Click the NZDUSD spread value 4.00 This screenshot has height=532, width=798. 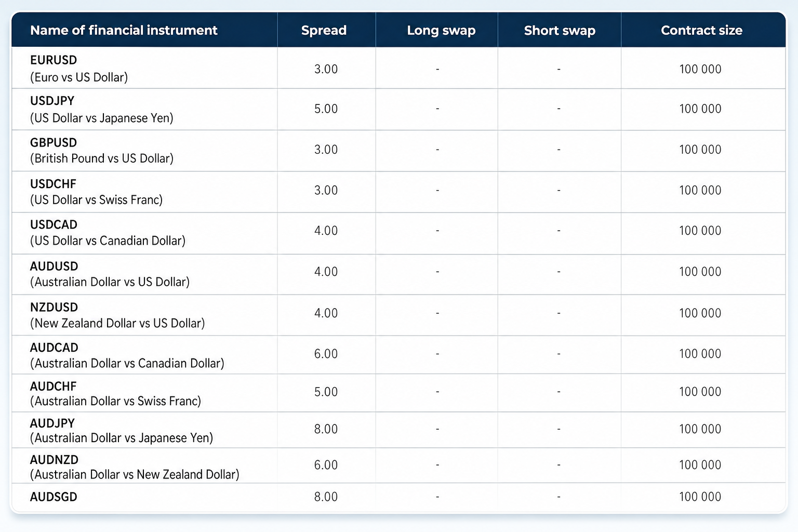[326, 313]
